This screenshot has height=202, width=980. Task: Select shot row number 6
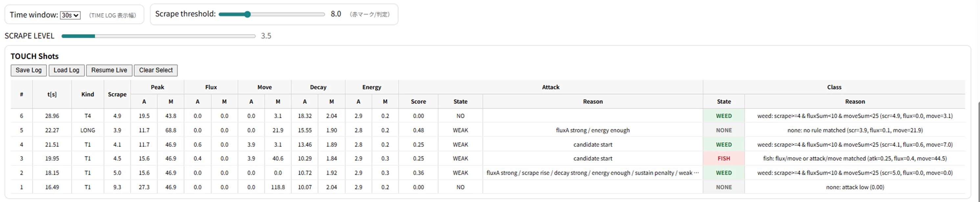(x=21, y=116)
